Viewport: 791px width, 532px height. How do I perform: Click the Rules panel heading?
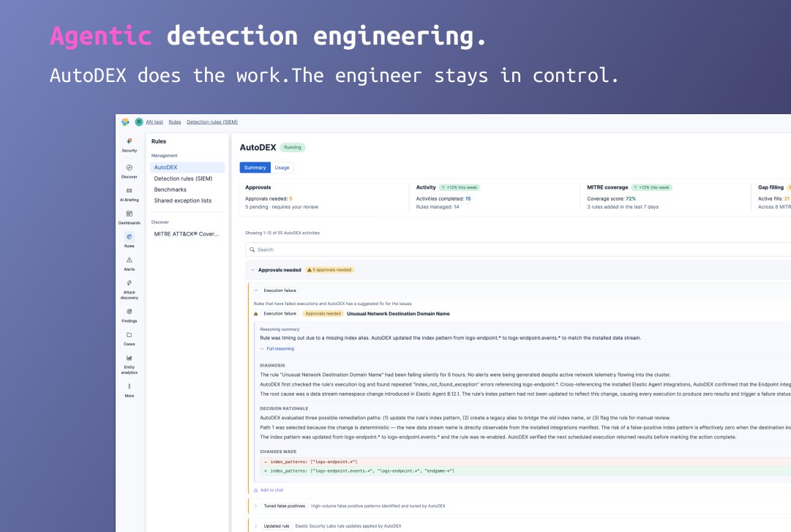click(x=158, y=141)
